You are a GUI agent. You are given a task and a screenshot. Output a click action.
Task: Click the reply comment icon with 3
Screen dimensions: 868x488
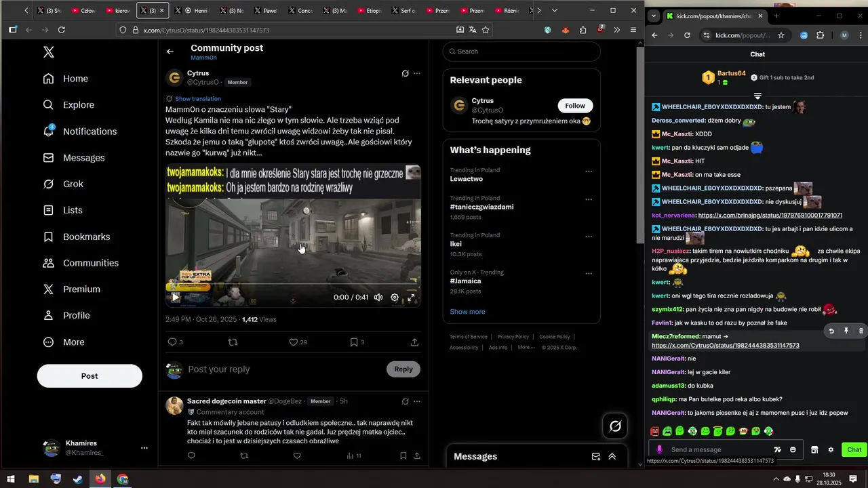(x=175, y=342)
